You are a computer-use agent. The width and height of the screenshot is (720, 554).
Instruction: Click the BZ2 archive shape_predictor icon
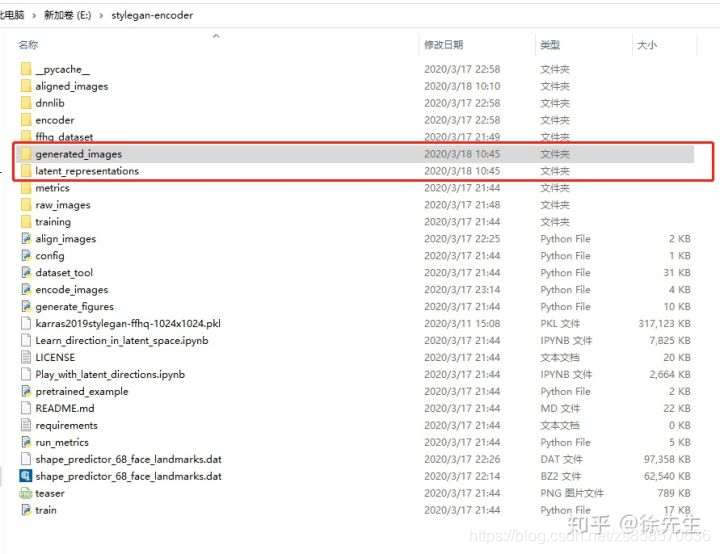[26, 476]
